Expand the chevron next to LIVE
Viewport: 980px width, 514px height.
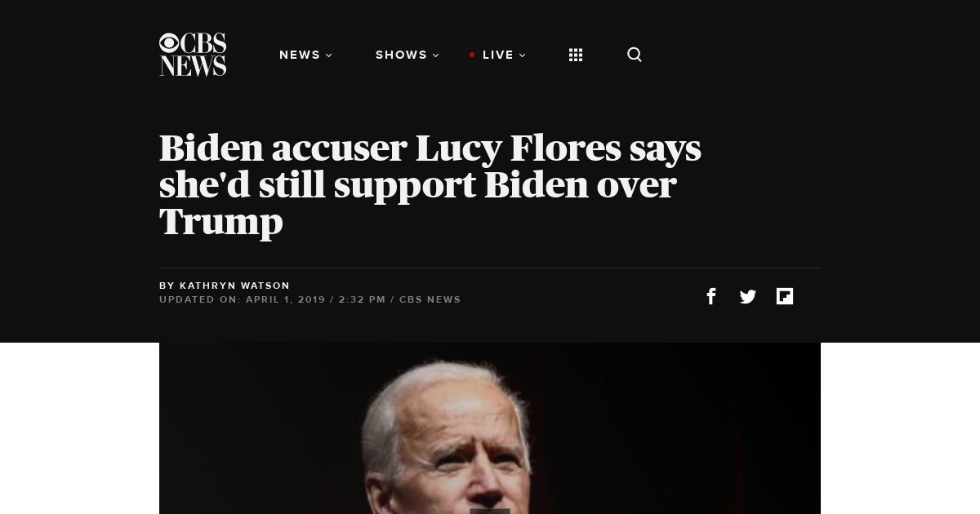point(523,55)
